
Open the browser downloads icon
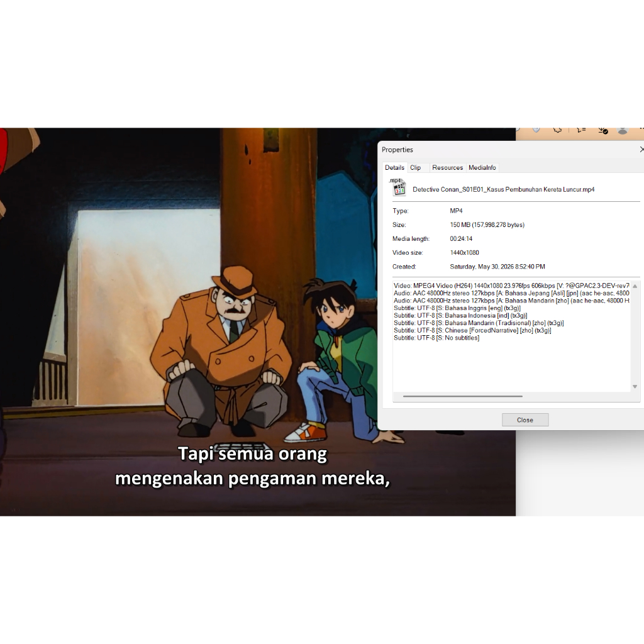602,130
